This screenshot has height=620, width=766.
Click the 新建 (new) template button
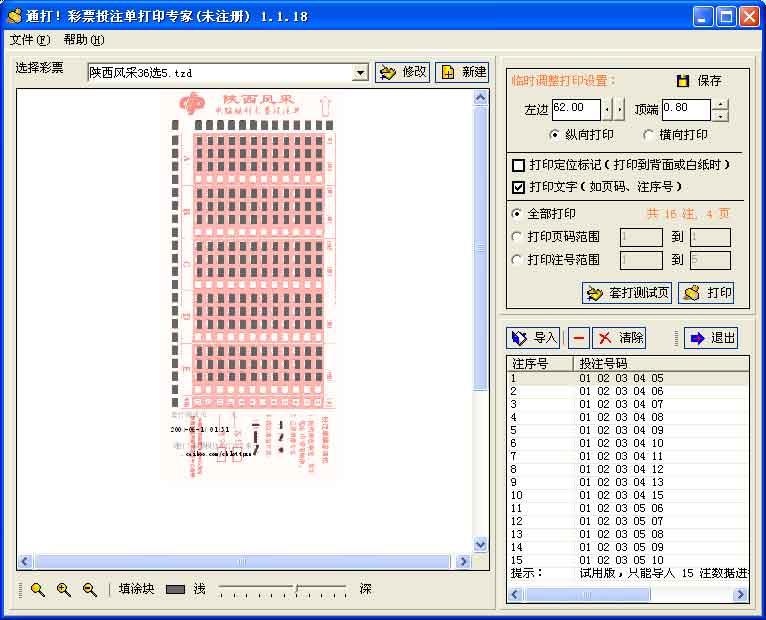462,72
